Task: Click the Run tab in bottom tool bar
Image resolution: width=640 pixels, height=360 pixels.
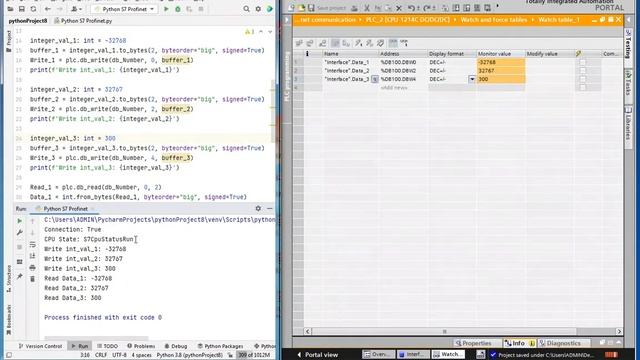Action: [80, 346]
